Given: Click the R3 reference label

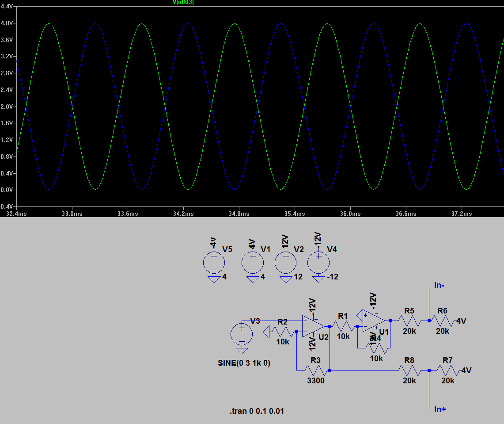Looking at the screenshot, I should tap(316, 360).
